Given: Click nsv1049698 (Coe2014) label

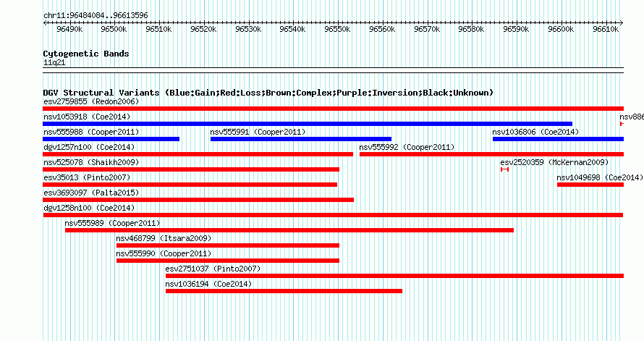Looking at the screenshot, I should [x=600, y=177].
